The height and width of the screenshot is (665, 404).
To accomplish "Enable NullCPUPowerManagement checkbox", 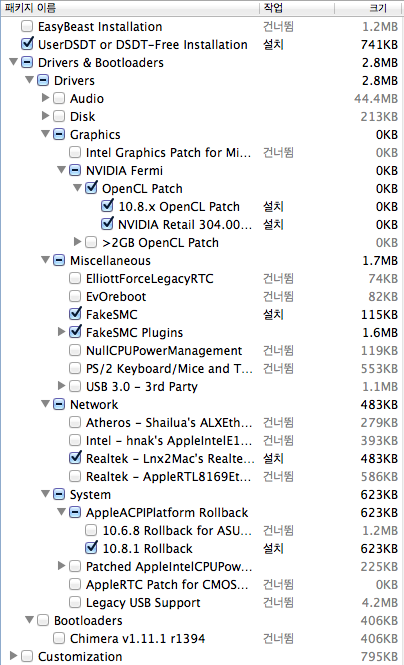I will tap(75, 350).
